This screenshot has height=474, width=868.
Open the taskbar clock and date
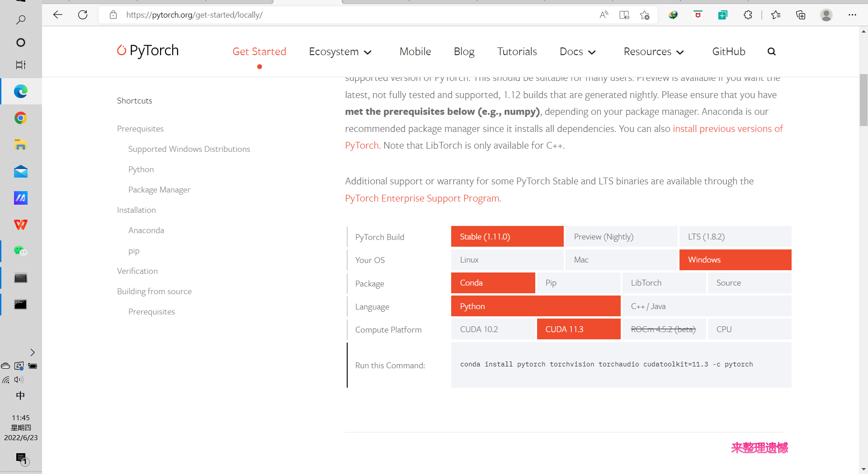21,427
